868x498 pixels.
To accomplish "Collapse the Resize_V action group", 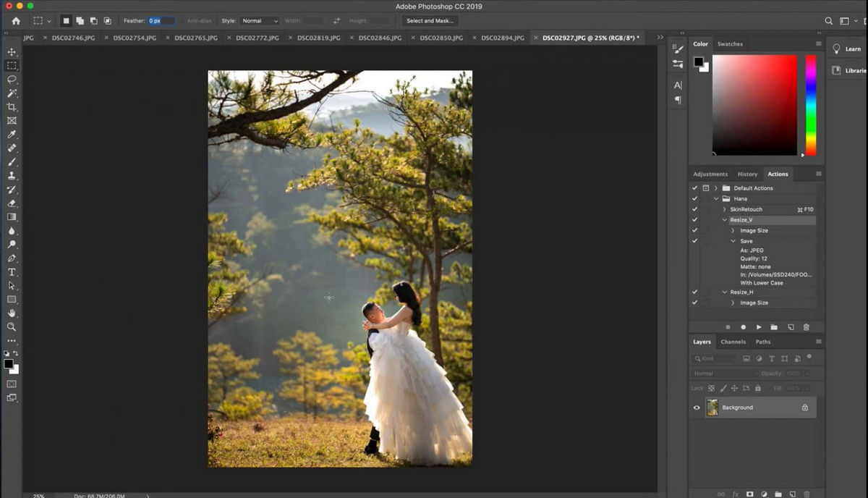I will [x=724, y=219].
